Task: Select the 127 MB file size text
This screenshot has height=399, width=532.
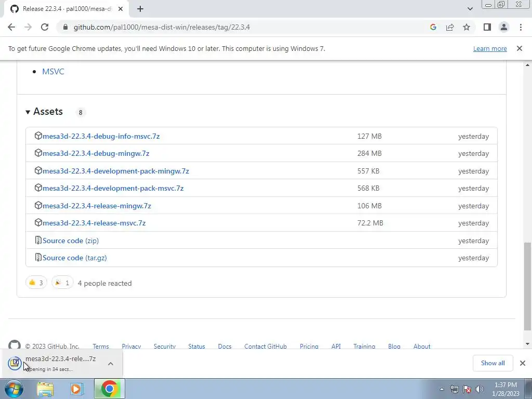Action: coord(369,137)
